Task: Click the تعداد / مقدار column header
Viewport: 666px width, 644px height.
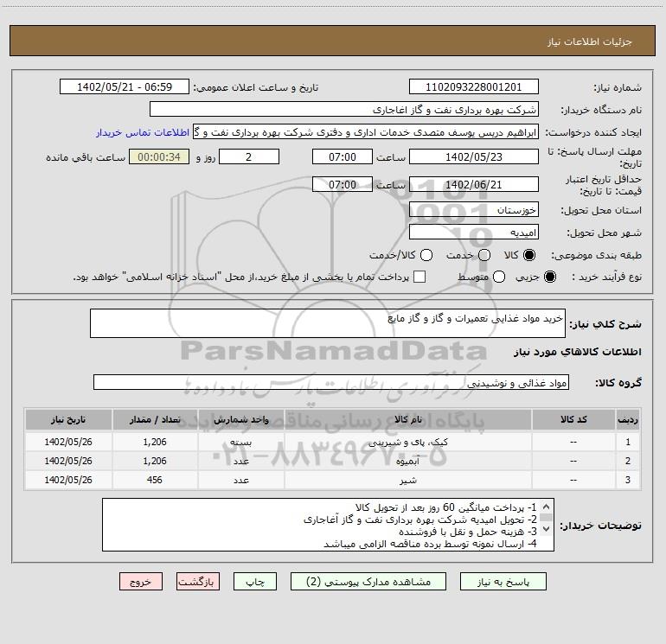Action: pyautogui.click(x=155, y=419)
